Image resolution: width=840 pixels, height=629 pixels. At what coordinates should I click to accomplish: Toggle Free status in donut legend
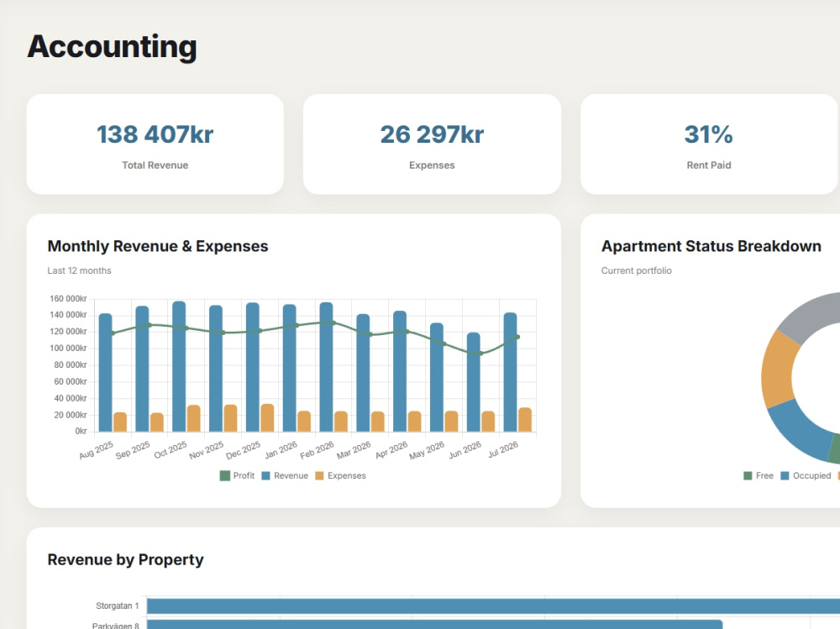(759, 476)
